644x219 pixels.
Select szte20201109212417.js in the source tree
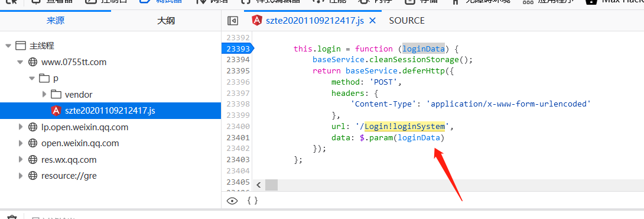110,111
